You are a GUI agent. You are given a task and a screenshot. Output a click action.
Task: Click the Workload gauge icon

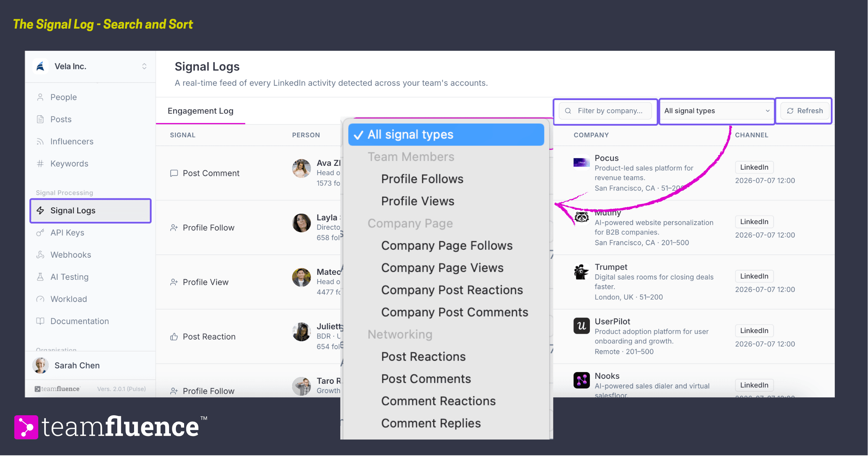tap(40, 299)
